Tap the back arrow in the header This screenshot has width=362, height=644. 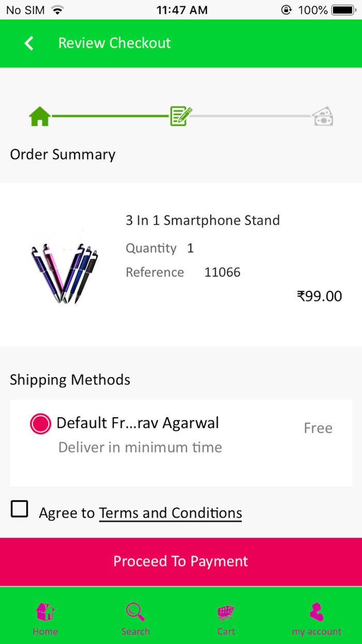click(28, 43)
